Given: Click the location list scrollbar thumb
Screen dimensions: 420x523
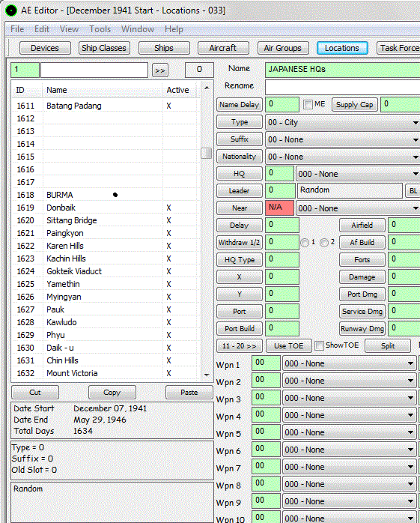Looking at the screenshot, I should [x=207, y=153].
